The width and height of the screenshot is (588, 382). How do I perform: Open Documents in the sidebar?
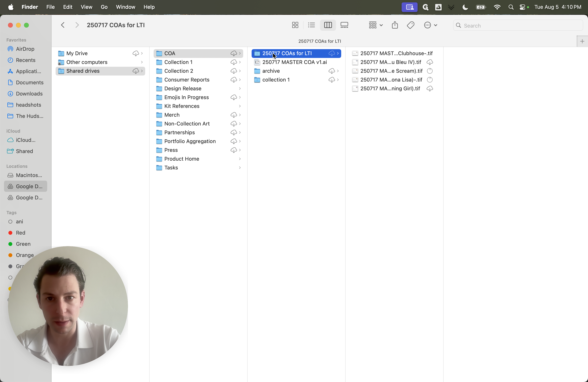(x=25, y=83)
